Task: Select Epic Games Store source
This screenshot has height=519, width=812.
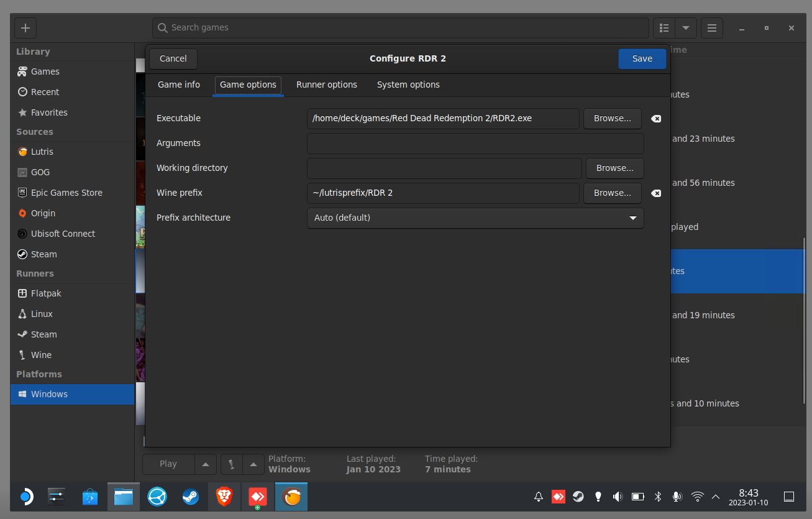Action: click(72, 193)
